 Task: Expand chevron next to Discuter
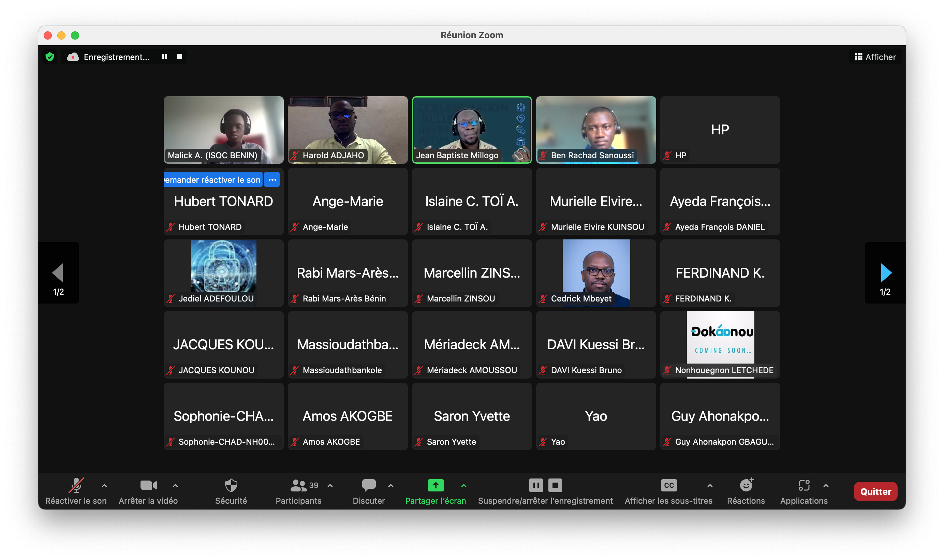pyautogui.click(x=391, y=486)
